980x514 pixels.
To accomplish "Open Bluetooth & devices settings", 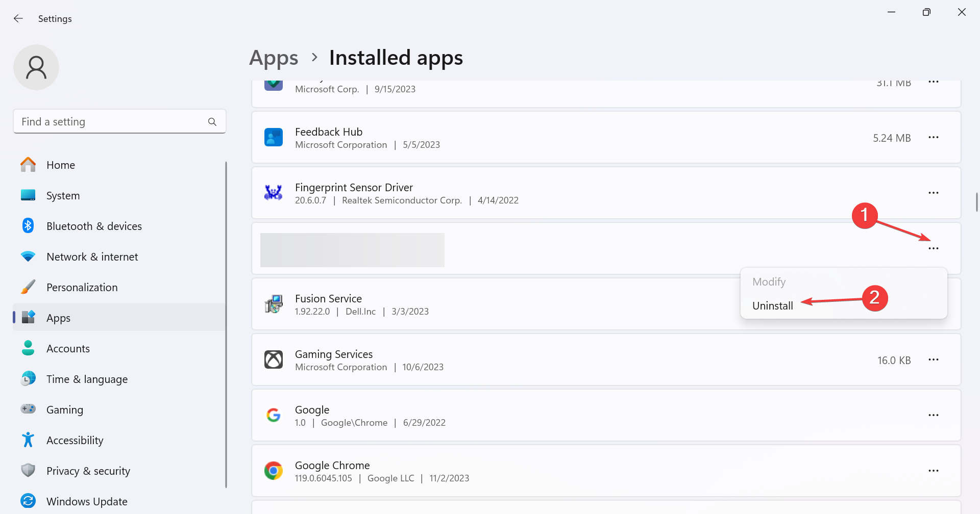I will pos(94,226).
